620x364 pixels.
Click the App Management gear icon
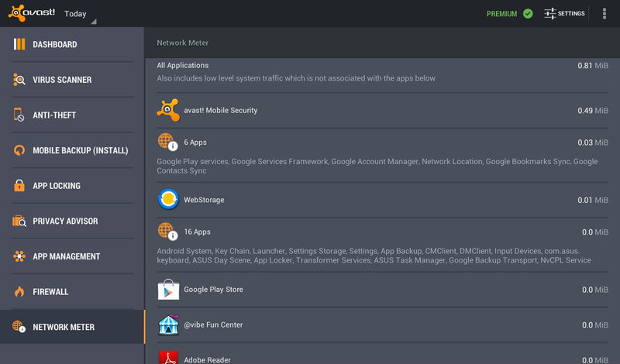[x=19, y=256]
